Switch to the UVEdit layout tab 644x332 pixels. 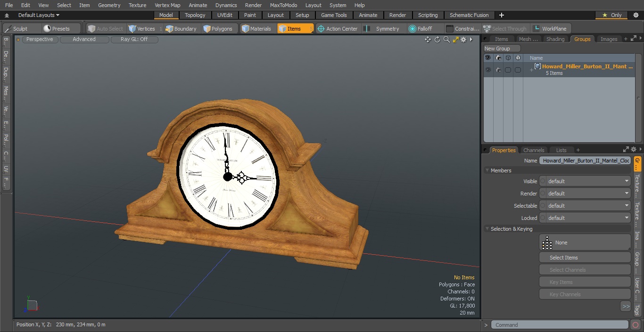224,15
